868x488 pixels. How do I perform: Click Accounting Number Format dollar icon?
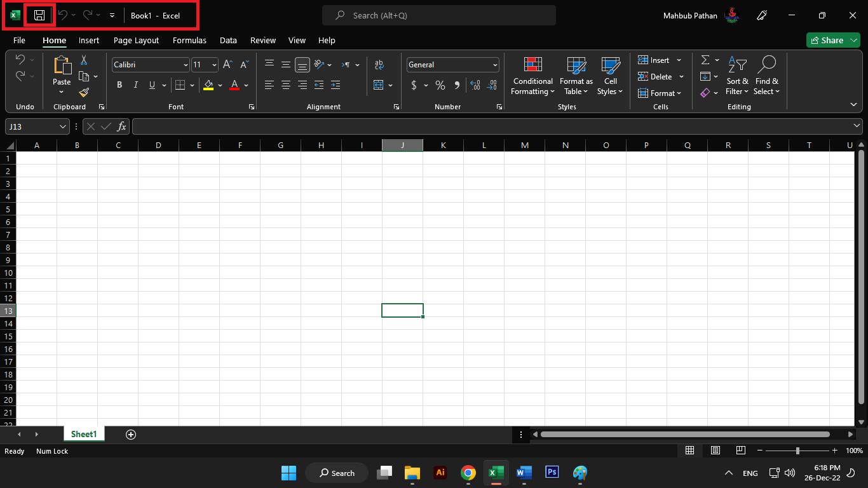point(414,85)
